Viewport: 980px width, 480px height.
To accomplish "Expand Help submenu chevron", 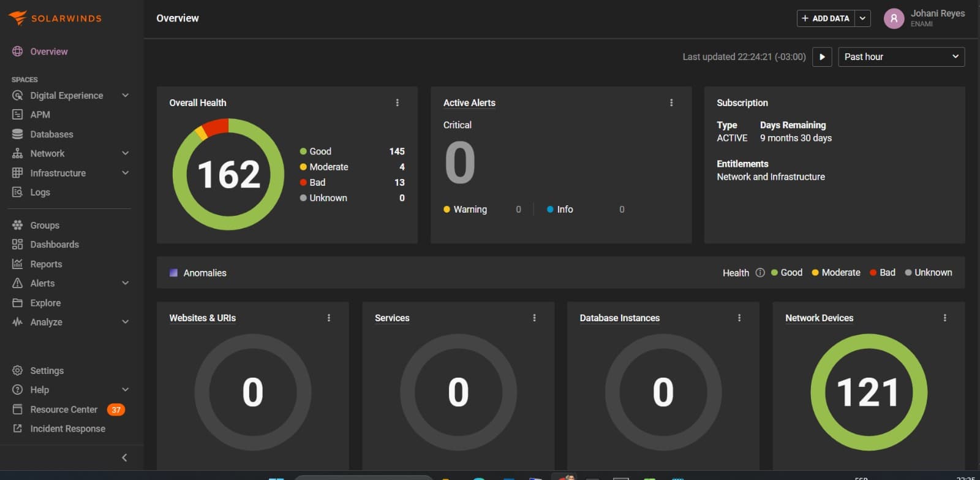I will (x=125, y=389).
